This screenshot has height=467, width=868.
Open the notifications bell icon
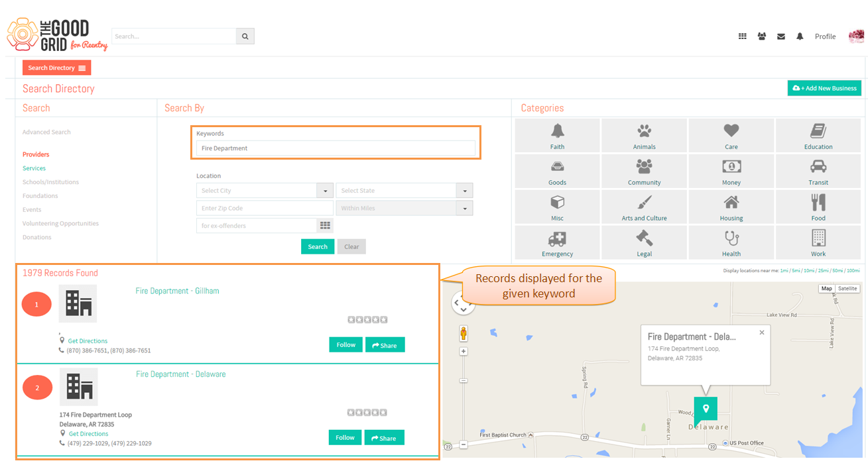(800, 36)
